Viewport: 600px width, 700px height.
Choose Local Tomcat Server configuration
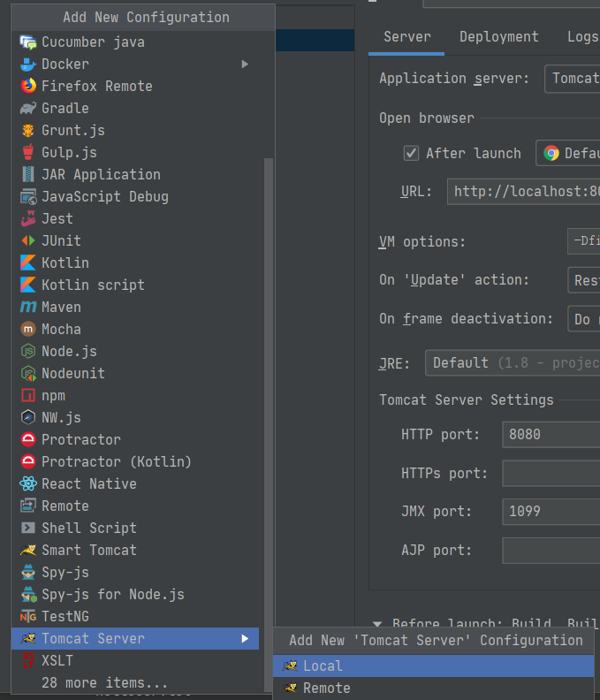point(434,666)
